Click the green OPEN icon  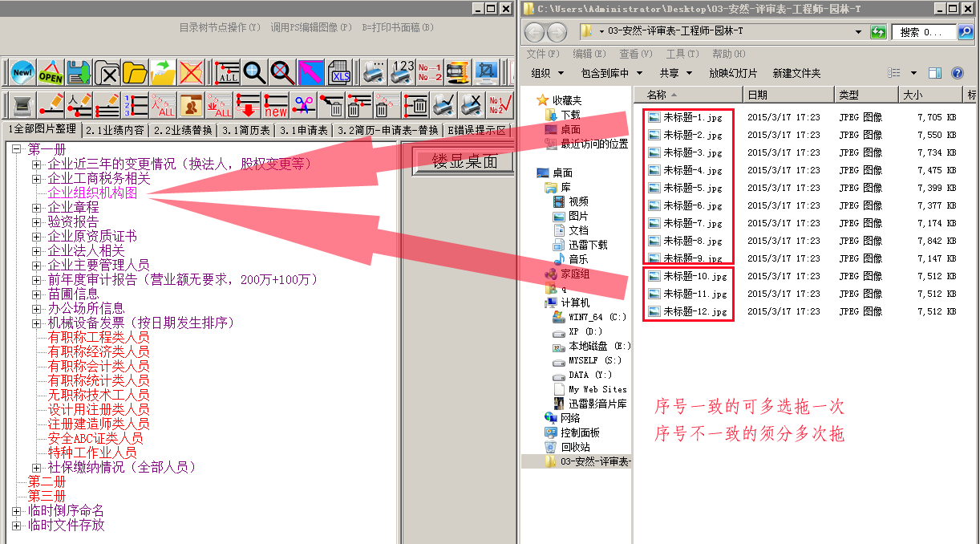(51, 73)
